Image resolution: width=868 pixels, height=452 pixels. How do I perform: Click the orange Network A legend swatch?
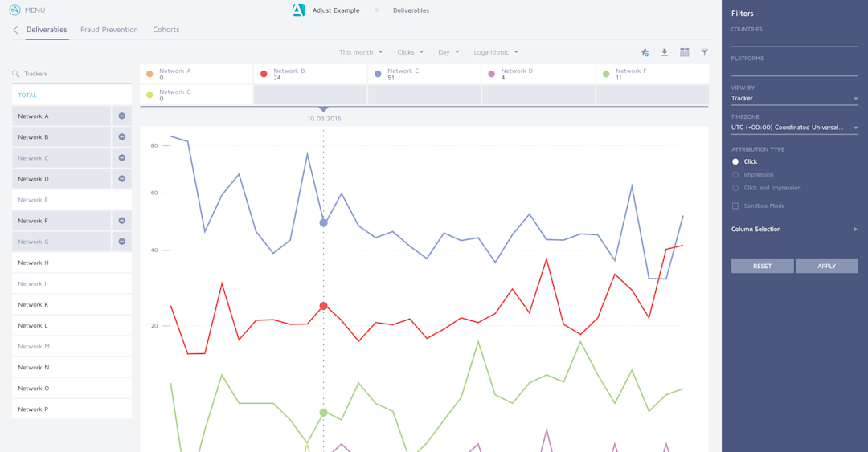click(149, 74)
